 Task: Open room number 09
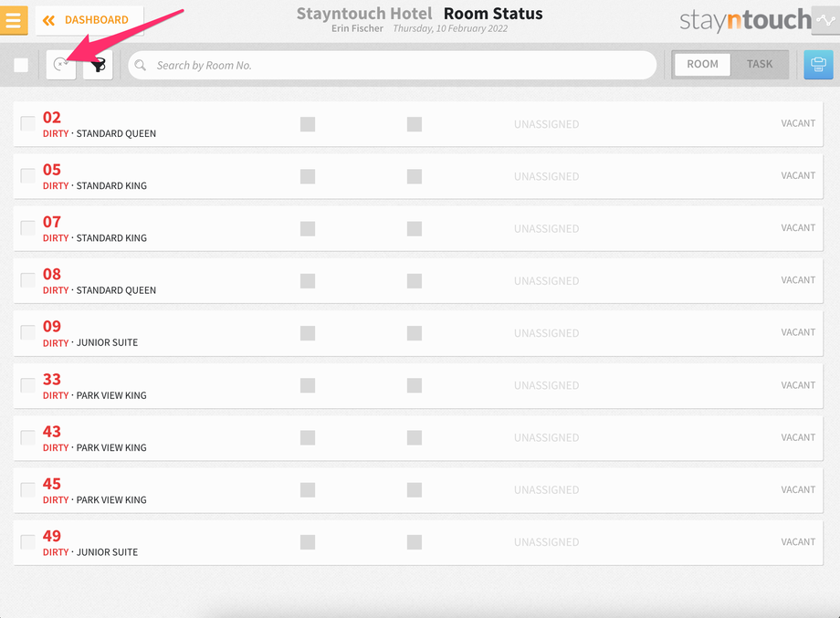point(52,326)
